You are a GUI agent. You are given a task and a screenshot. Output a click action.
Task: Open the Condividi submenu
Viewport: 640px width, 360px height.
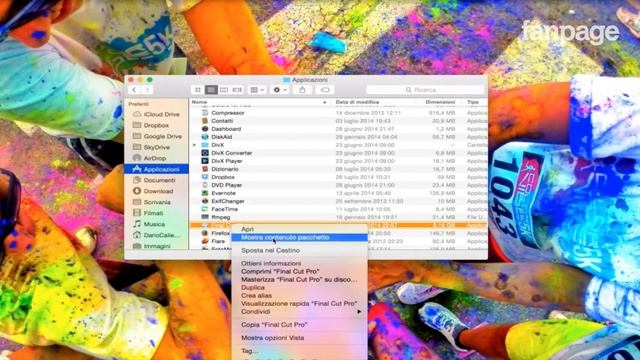click(299, 312)
